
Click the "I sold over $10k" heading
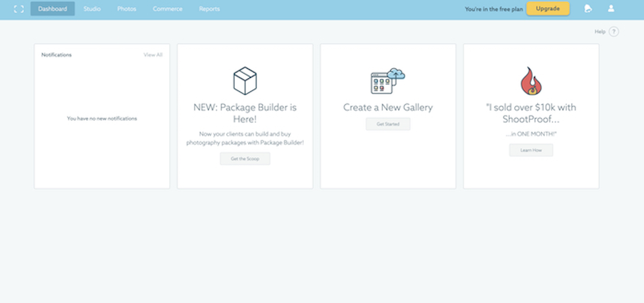coord(531,113)
